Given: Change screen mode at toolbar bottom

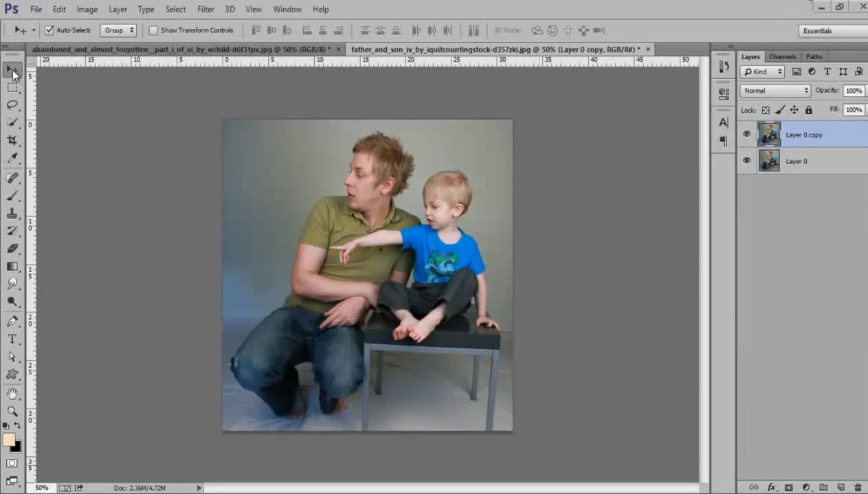Looking at the screenshot, I should pos(12,481).
